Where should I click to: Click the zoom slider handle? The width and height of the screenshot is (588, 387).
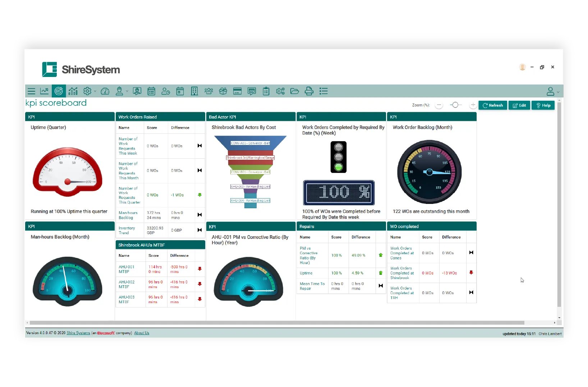click(455, 105)
